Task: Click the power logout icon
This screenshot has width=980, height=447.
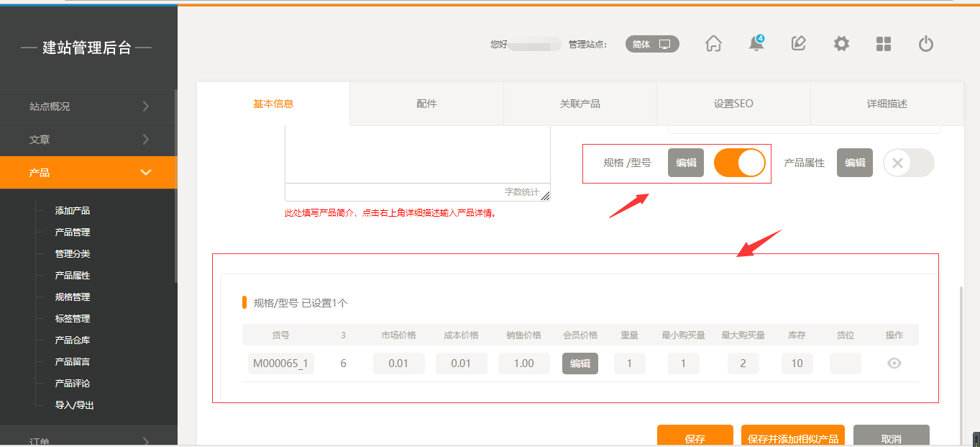Action: pos(926,44)
